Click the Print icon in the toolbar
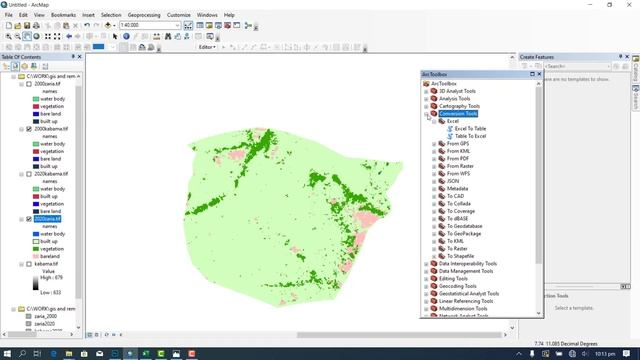Viewport: 640px width, 360px height. (36, 26)
